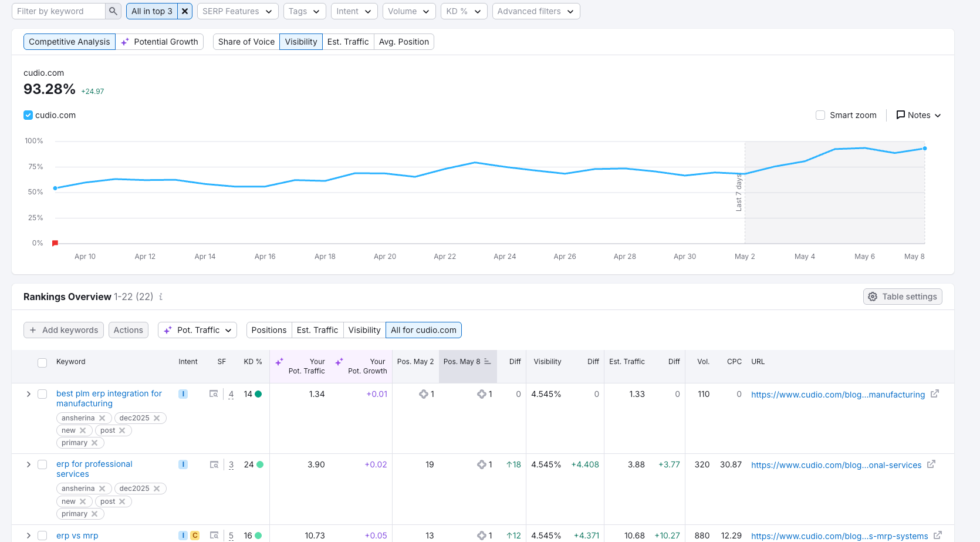Switch table view to Visibility

(364, 330)
